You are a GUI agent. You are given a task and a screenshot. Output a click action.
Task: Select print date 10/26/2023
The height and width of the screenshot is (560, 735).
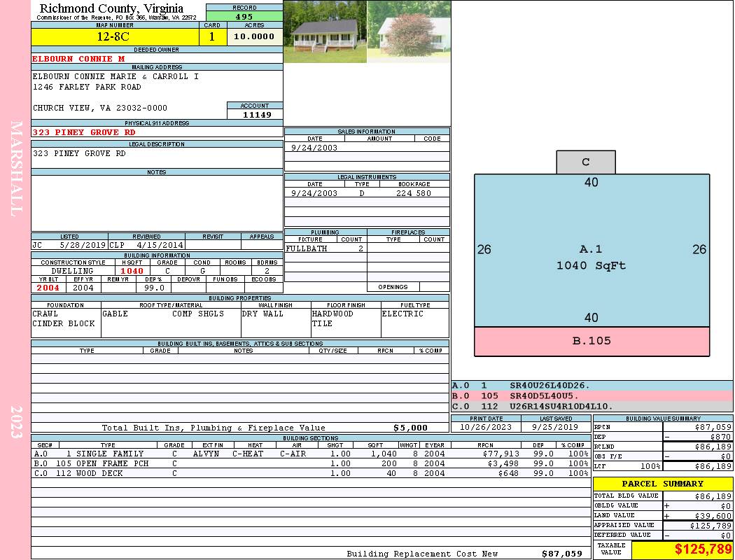[x=486, y=427]
